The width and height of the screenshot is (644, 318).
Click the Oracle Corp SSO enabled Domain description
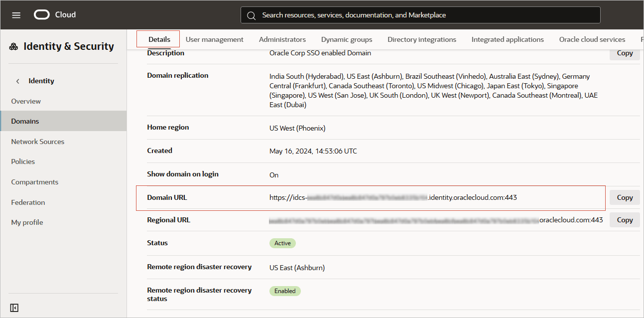click(x=320, y=53)
